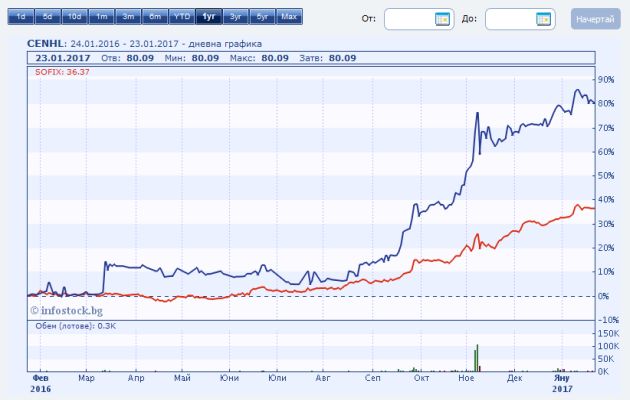The width and height of the screenshot is (630, 400).
Task: Click the Яну 2017 axis label
Action: click(x=562, y=383)
